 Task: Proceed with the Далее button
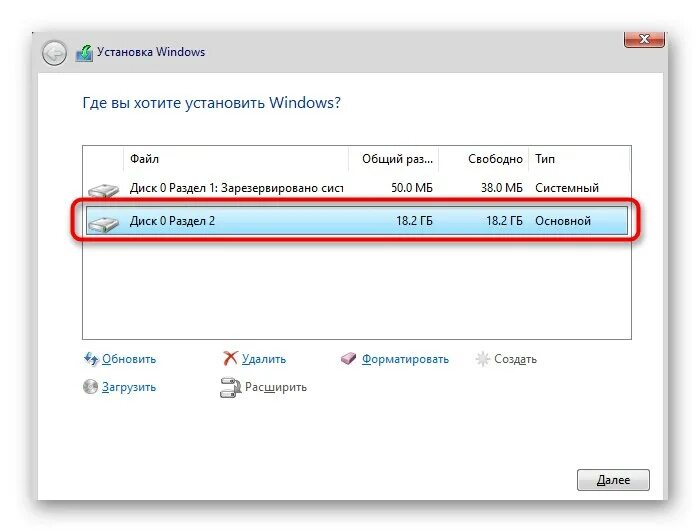[x=613, y=480]
